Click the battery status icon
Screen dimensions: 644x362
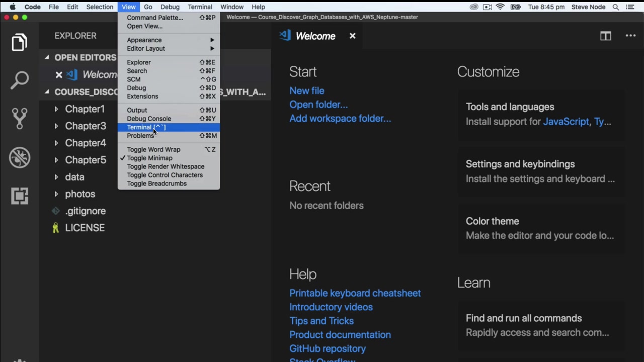pyautogui.click(x=516, y=7)
